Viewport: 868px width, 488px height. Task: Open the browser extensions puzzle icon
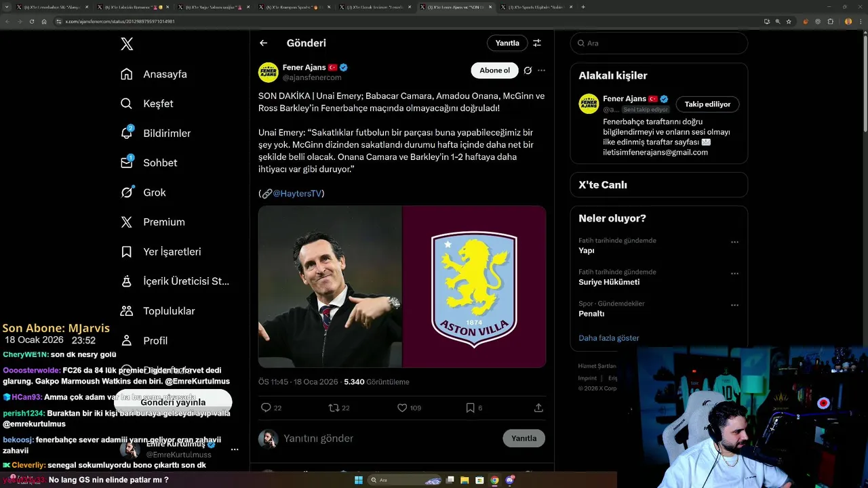[x=831, y=22]
